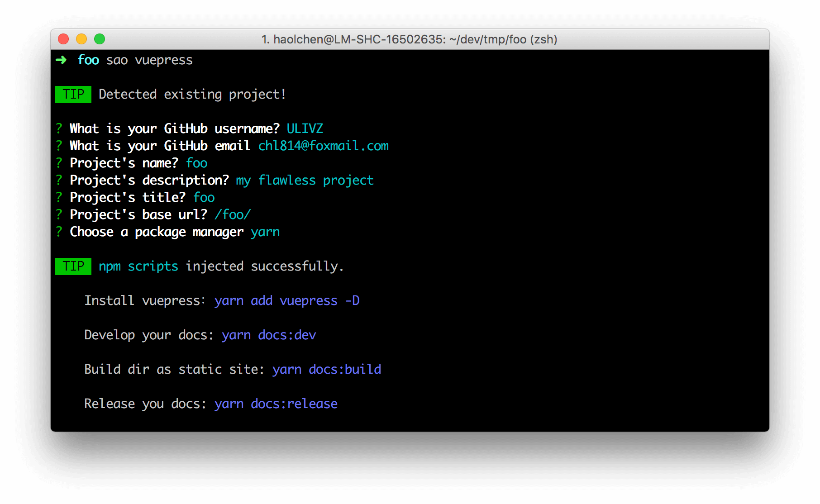Click the base url answer '/foo/'

coord(233,214)
